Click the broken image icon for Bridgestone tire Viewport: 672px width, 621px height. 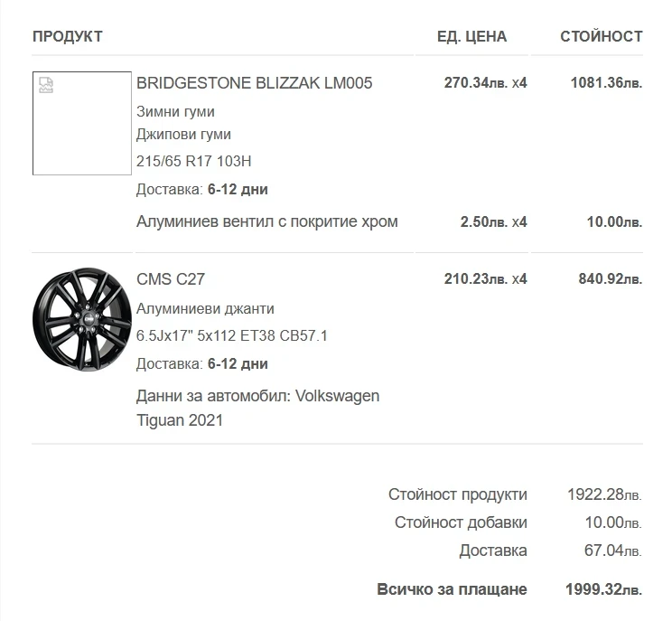(47, 85)
